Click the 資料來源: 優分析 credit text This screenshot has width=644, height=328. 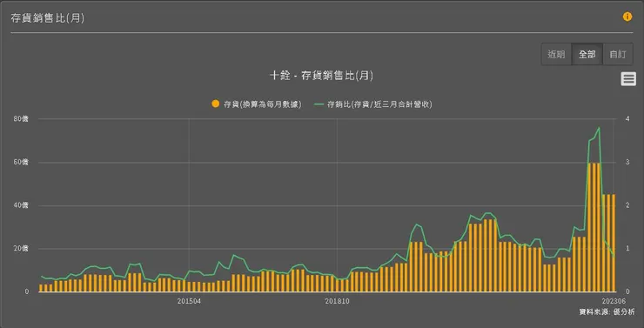coord(607,312)
